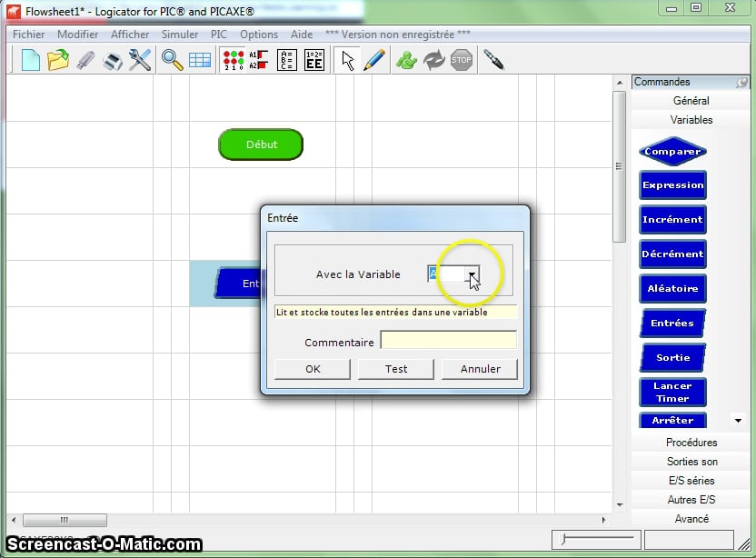Select the Décrément command block
756x558 pixels.
(x=672, y=254)
